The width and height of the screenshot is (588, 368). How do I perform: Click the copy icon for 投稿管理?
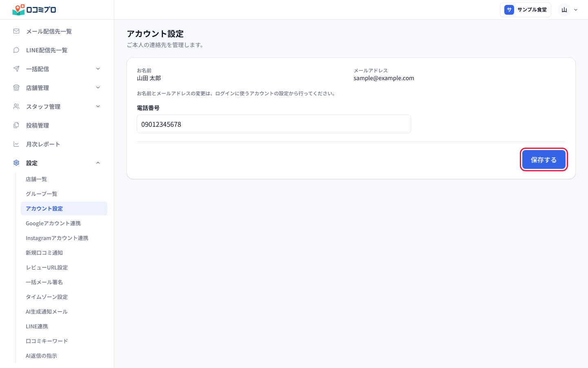(16, 125)
